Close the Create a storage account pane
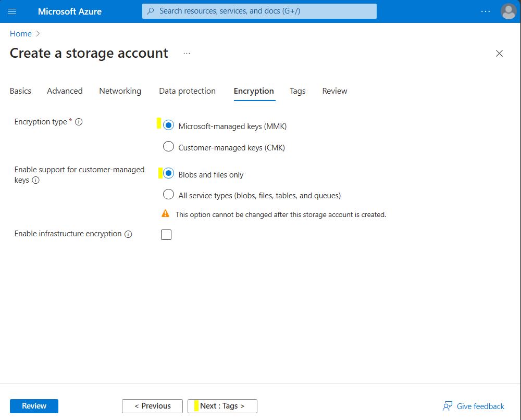The width and height of the screenshot is (521, 420). click(x=499, y=54)
